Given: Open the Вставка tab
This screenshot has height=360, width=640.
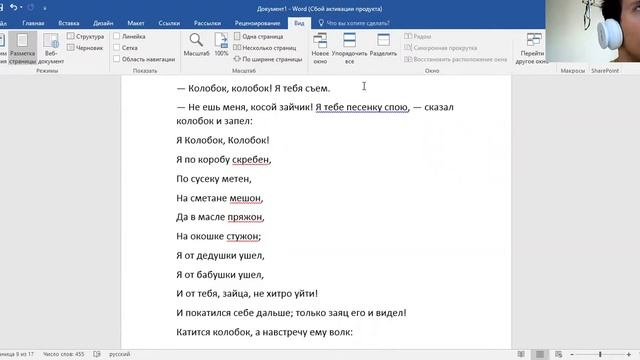Looking at the screenshot, I should pyautogui.click(x=69, y=23).
